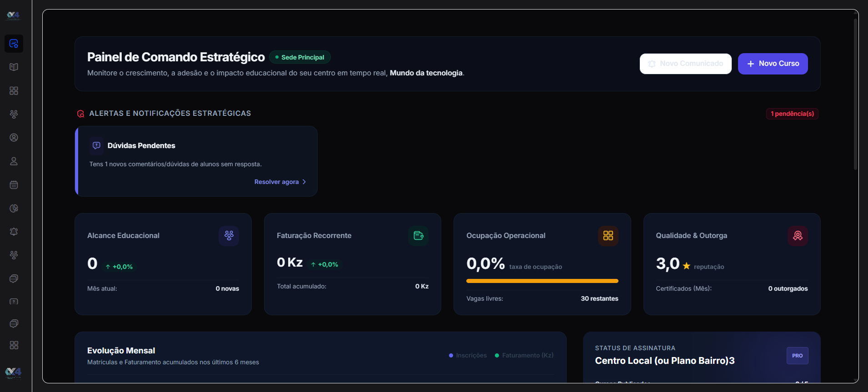868x392 pixels.
Task: Click the alert icon beside Alertas e Notificações
Action: click(x=80, y=114)
